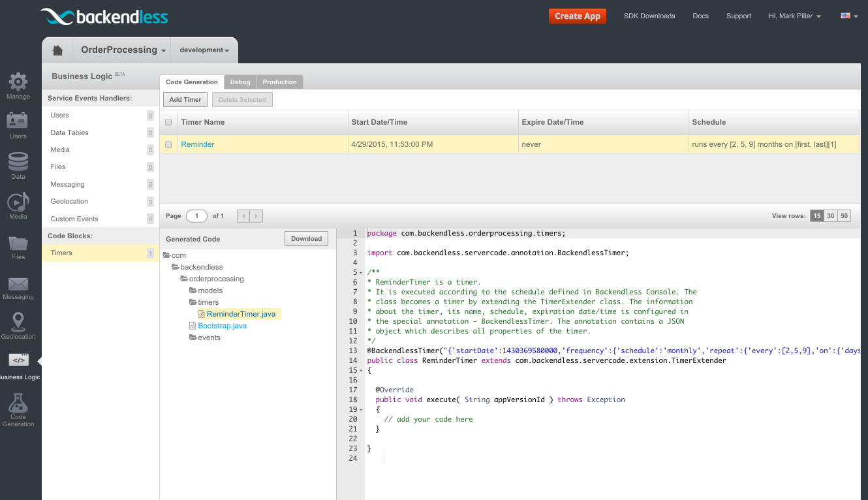Open ReminderTimer.java in the tree
This screenshot has width=868, height=500.
tap(241, 314)
